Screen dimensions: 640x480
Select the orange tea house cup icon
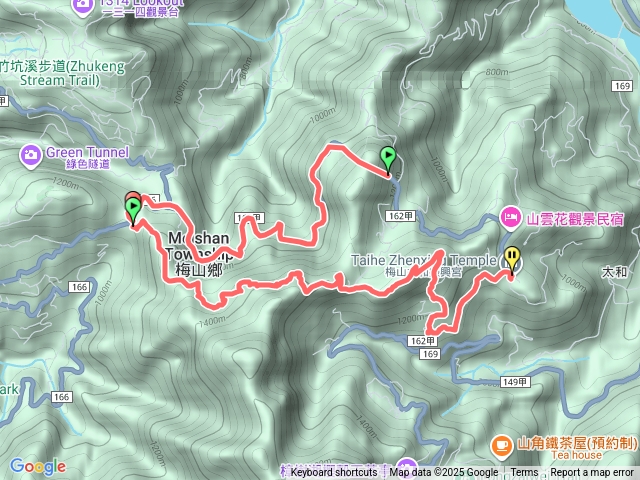(x=501, y=445)
